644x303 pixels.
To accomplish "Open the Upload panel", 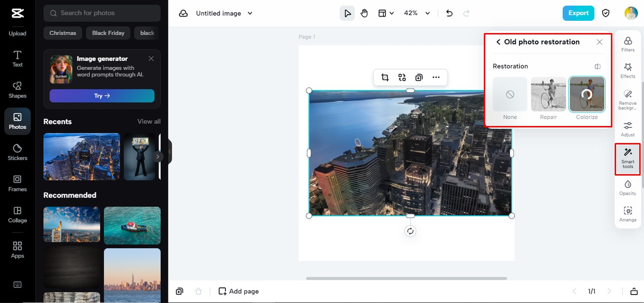I will click(x=17, y=33).
